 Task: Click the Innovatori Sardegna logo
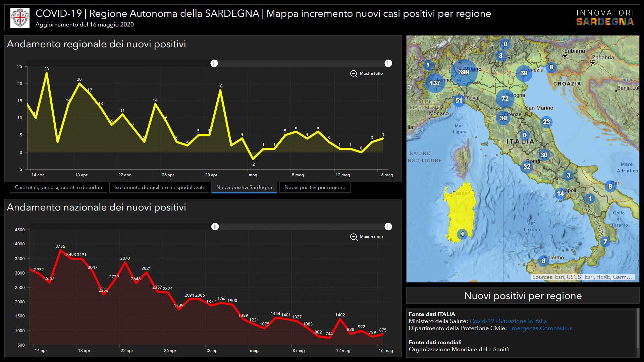605,18
